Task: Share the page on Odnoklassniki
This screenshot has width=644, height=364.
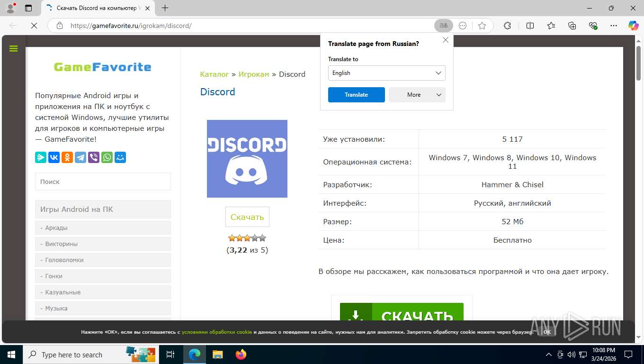Action: [x=67, y=157]
